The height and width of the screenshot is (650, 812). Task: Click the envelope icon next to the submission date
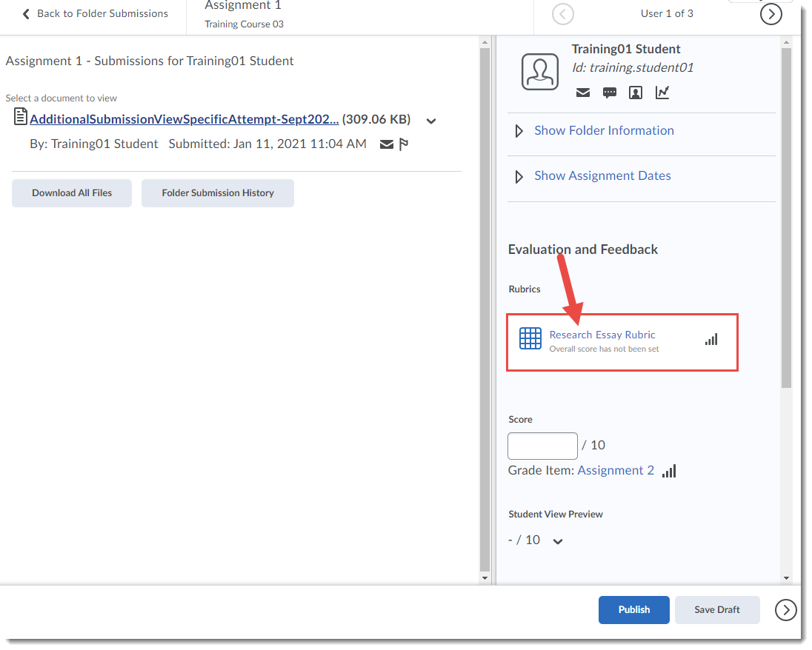(386, 144)
